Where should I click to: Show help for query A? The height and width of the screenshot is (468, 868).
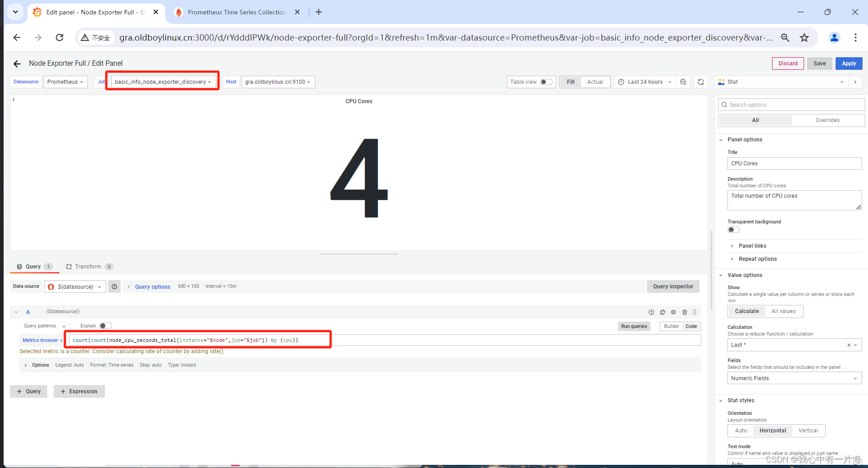pyautogui.click(x=651, y=312)
